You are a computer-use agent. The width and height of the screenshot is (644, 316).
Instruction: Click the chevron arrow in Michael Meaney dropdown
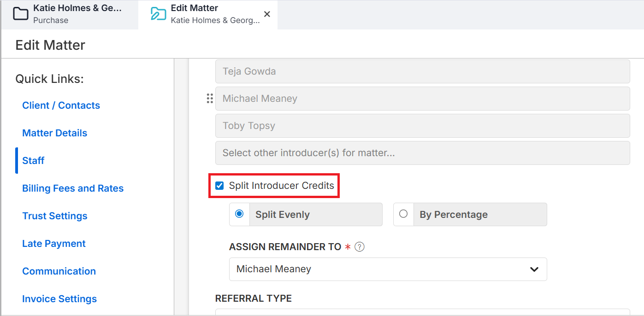(534, 269)
